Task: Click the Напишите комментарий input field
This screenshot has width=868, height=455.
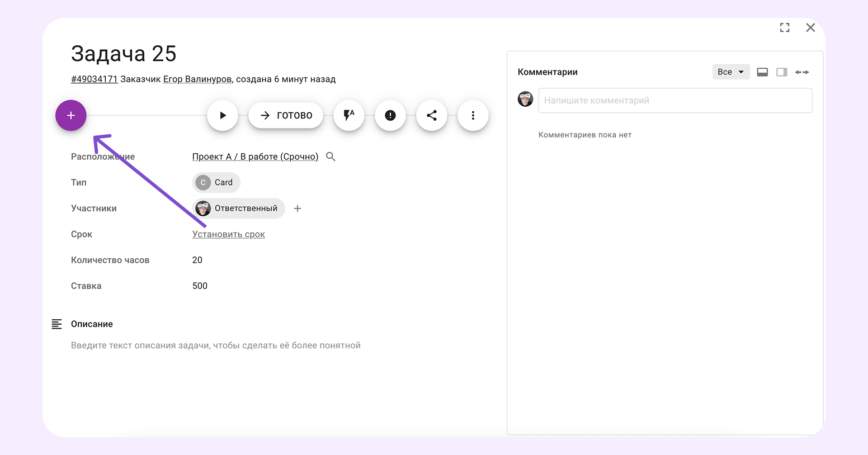Action: [675, 101]
